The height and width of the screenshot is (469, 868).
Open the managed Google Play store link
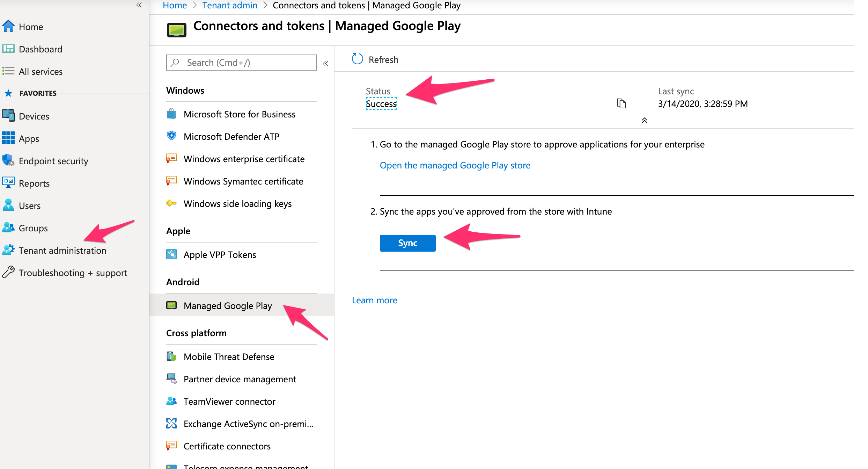click(x=455, y=165)
